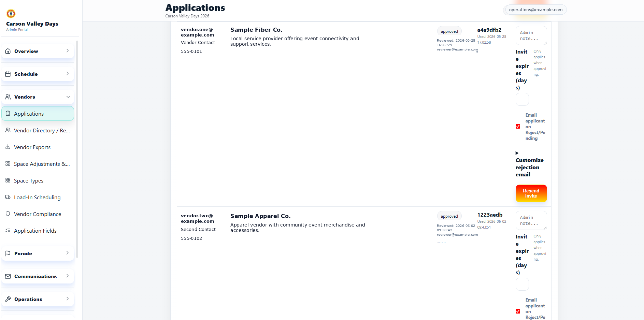Click phone number 555-0102

191,238
